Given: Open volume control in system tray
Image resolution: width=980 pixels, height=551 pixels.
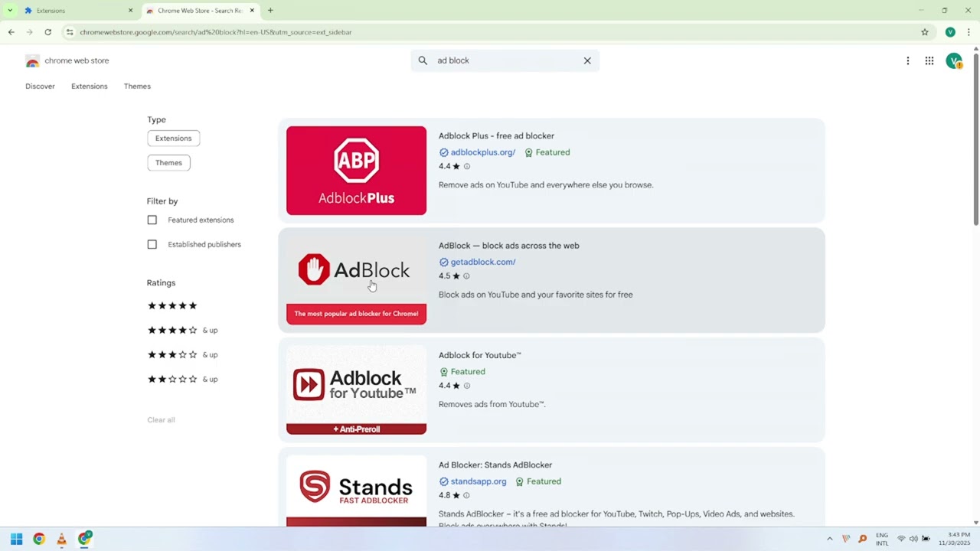Looking at the screenshot, I should coord(913,539).
